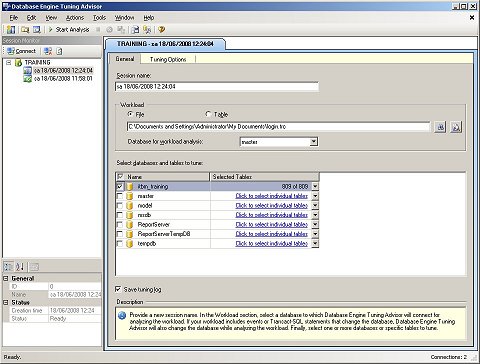The width and height of the screenshot is (480, 364).
Task: Click the Connect button in Session Monitor
Action: click(x=21, y=51)
